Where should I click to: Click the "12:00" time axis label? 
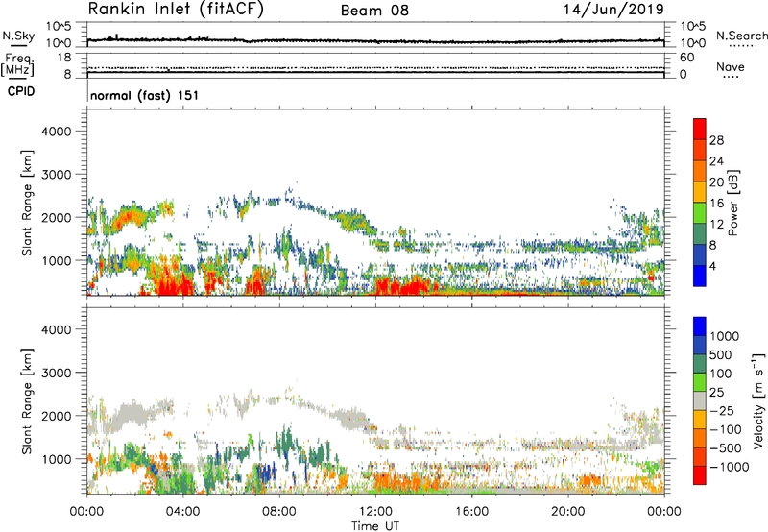coord(375,512)
